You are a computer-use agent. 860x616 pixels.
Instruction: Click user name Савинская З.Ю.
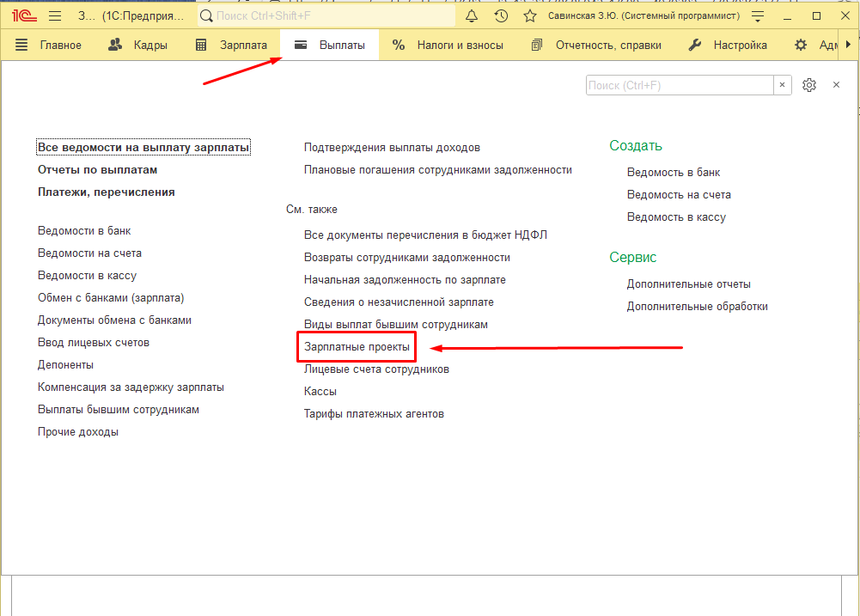pyautogui.click(x=643, y=16)
